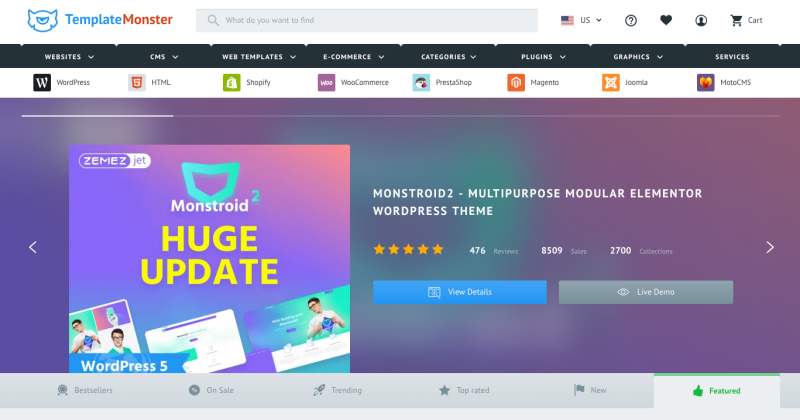Click the carousel progress bar
The width and height of the screenshot is (800, 420).
point(401,116)
